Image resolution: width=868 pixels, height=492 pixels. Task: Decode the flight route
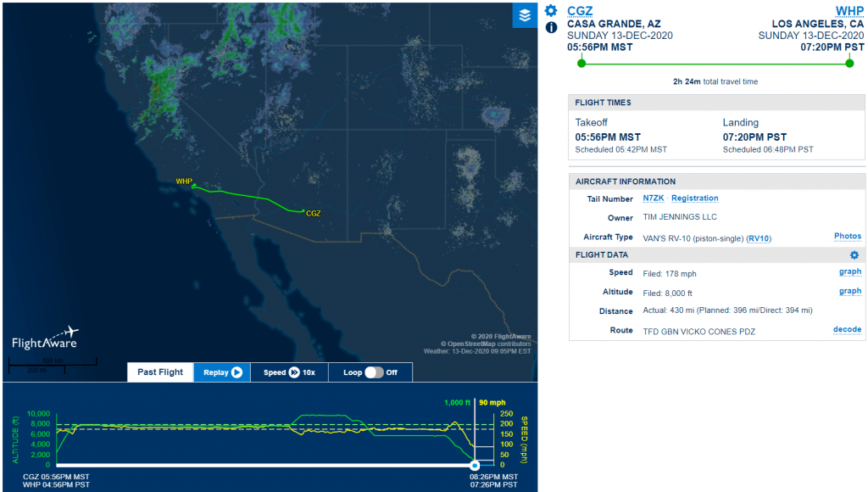[x=848, y=329]
